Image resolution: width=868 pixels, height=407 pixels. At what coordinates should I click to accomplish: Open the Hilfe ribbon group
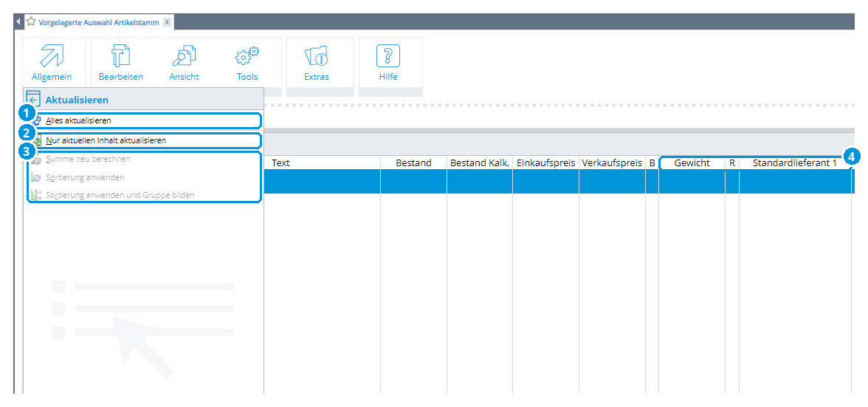click(388, 63)
